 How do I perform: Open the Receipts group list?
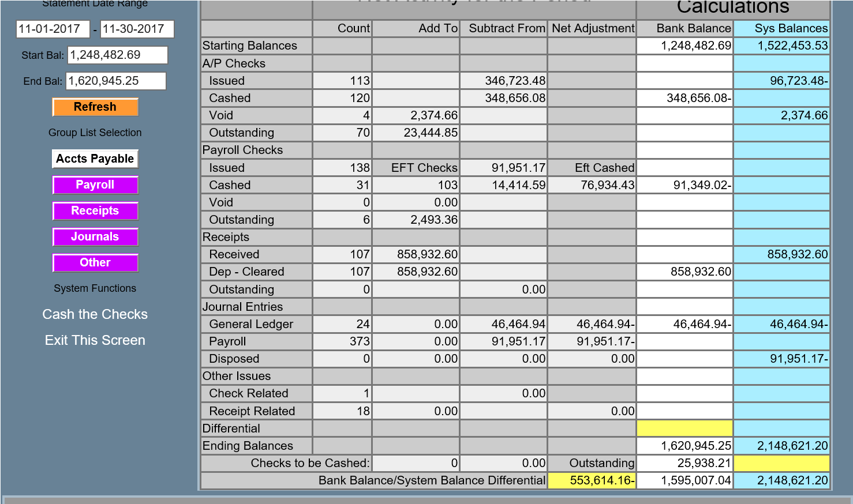95,211
